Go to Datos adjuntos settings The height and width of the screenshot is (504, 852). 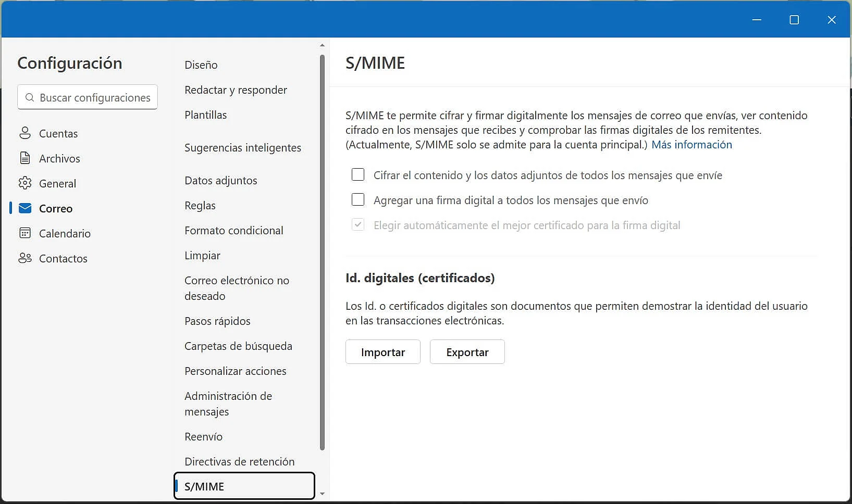[221, 181]
